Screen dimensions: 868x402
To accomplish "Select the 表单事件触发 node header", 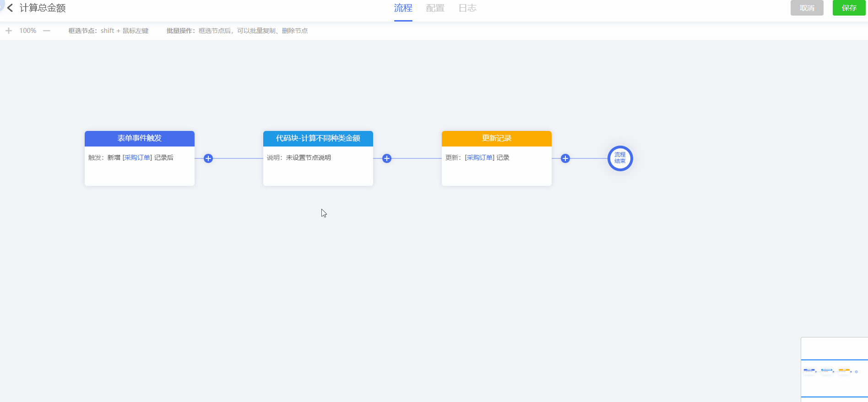I will pyautogui.click(x=140, y=138).
